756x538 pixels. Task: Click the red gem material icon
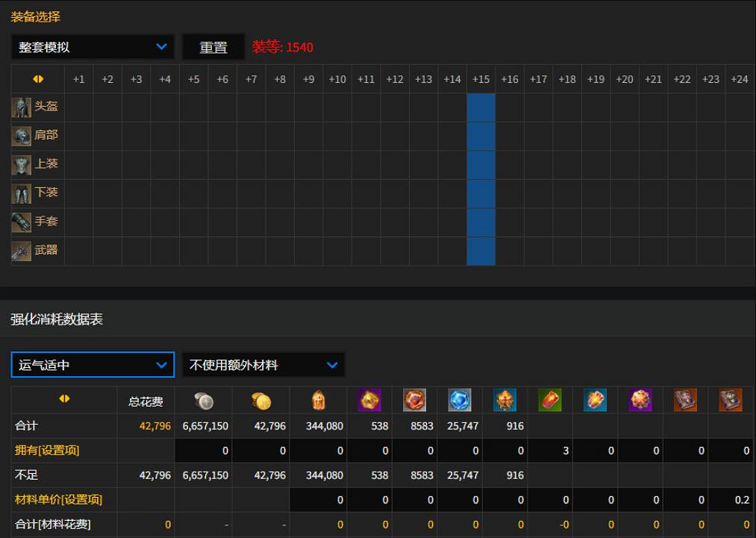click(x=414, y=400)
